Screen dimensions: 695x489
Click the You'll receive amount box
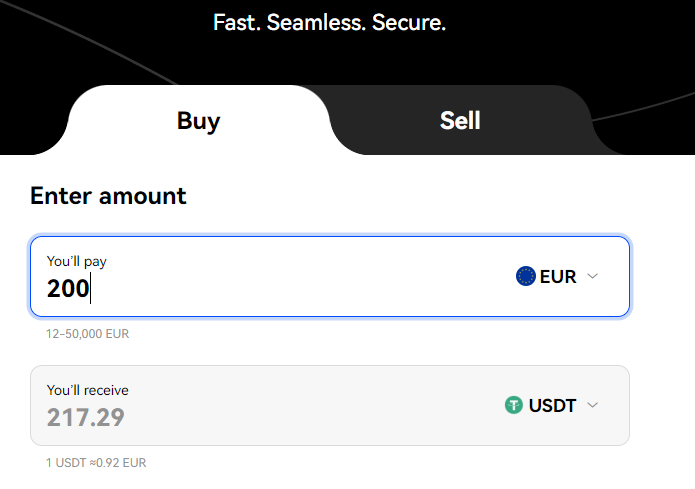[x=330, y=406]
